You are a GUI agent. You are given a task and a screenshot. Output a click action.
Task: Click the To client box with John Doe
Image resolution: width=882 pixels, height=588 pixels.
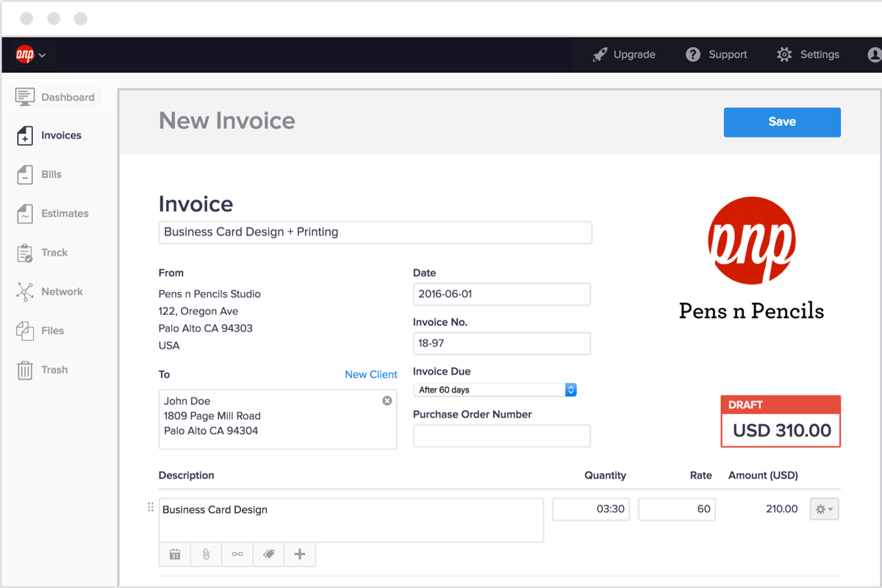click(278, 419)
